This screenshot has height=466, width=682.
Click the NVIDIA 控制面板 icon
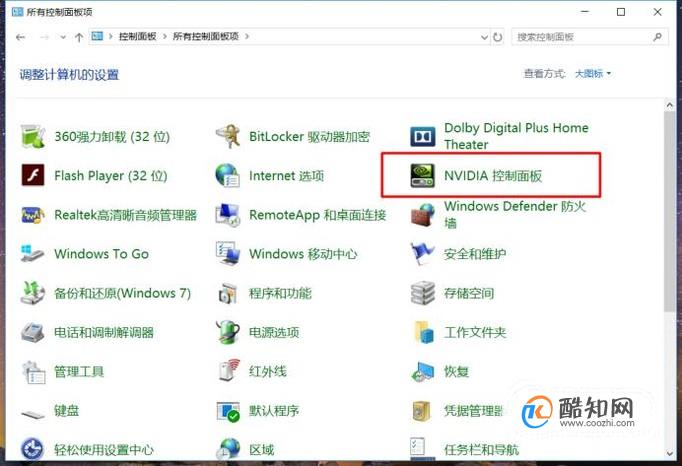coord(422,175)
